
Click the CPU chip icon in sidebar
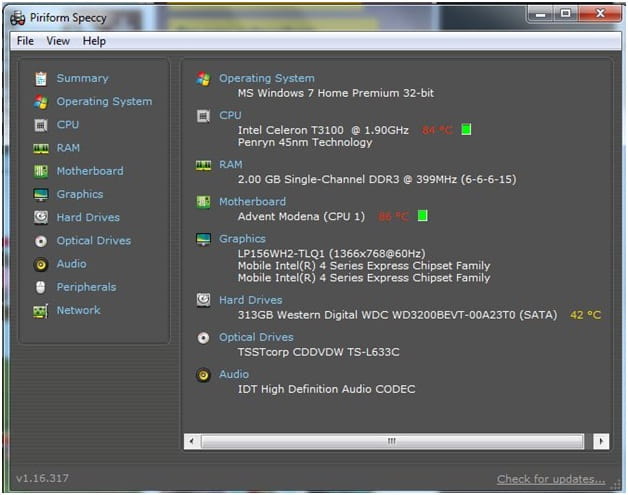tap(40, 125)
